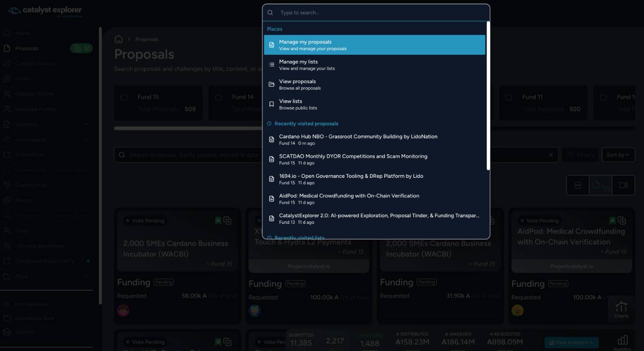Click the list icon beside Manage my lists

click(x=272, y=65)
